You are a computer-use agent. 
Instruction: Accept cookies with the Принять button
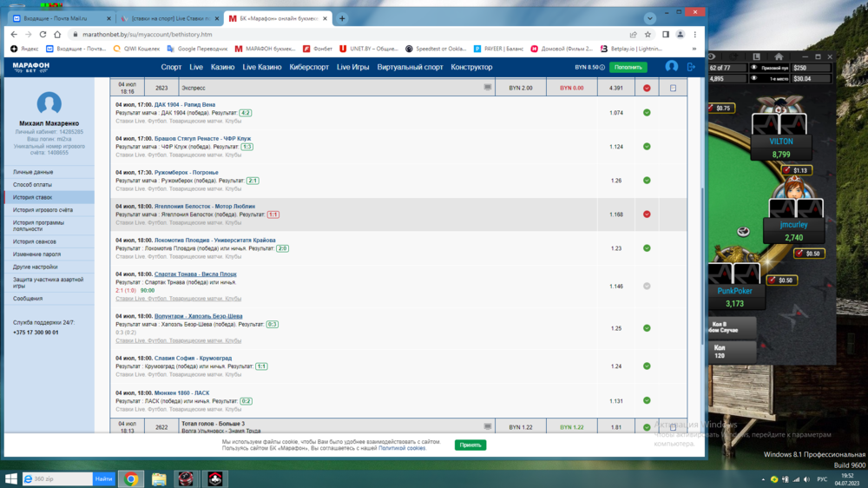click(x=470, y=445)
